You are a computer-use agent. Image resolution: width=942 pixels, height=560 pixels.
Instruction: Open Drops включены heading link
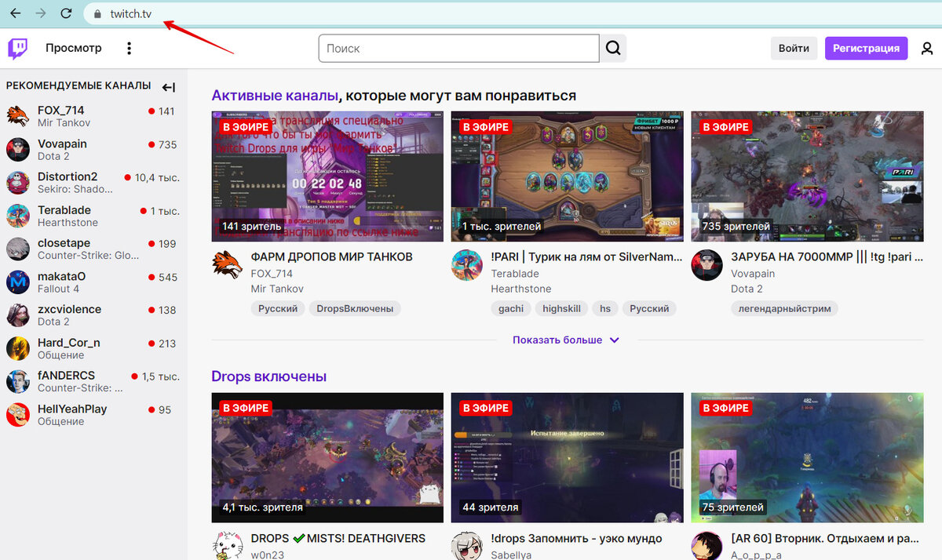click(268, 376)
